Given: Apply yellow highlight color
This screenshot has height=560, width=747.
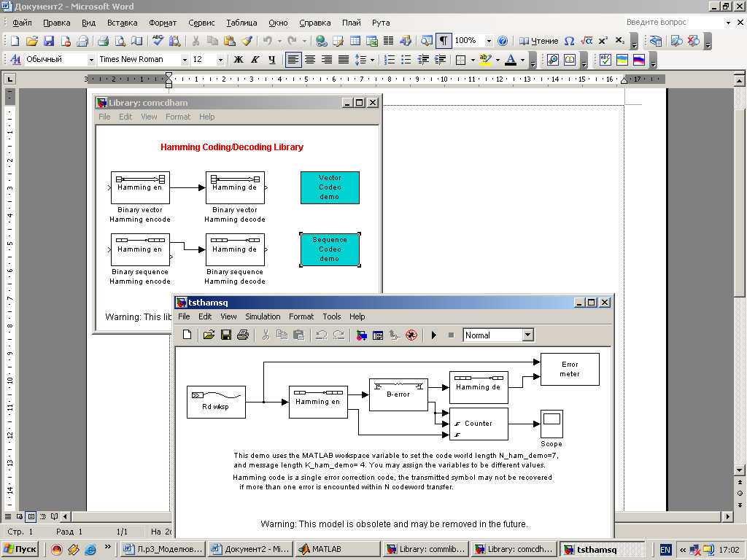Looking at the screenshot, I should [485, 60].
